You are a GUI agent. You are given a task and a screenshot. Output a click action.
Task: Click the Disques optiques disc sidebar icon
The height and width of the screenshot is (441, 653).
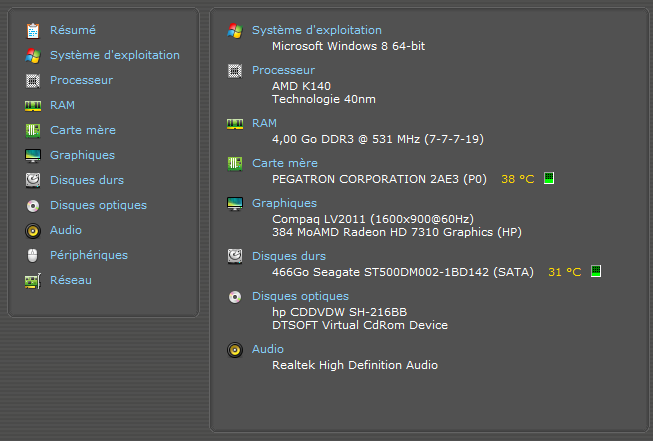[33, 206]
